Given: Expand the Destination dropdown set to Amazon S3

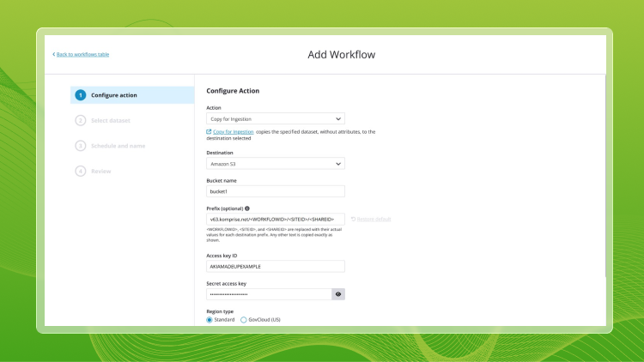Looking at the screenshot, I should [275, 163].
